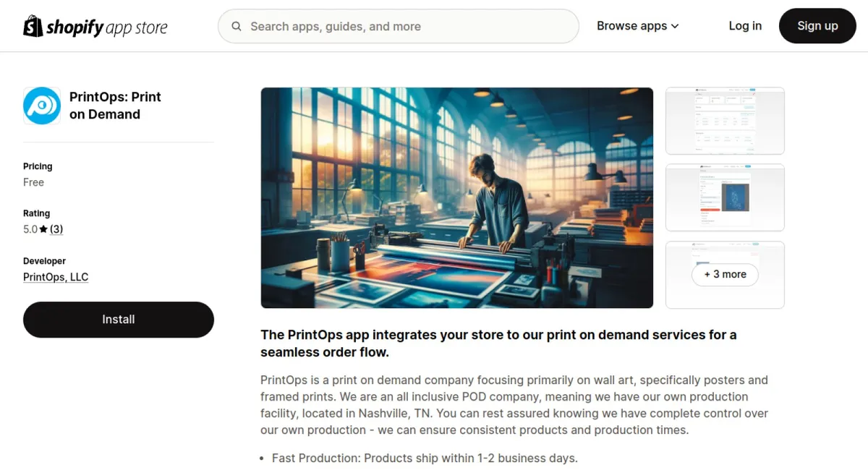Click the Developer label
The image size is (868, 470).
[44, 261]
